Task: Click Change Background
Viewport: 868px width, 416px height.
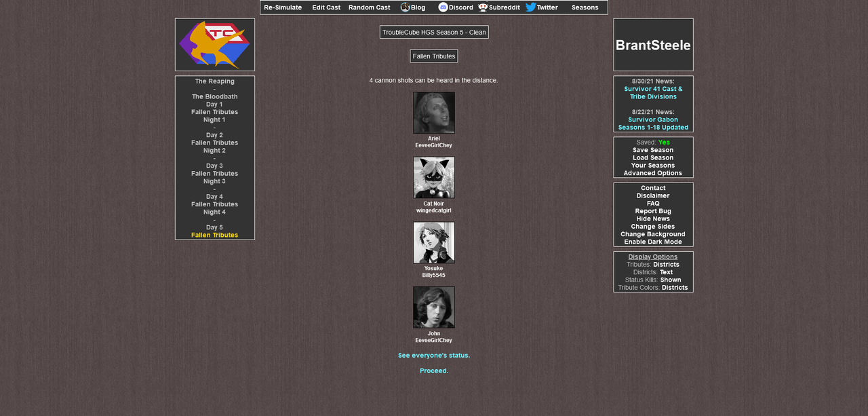Action: [653, 234]
